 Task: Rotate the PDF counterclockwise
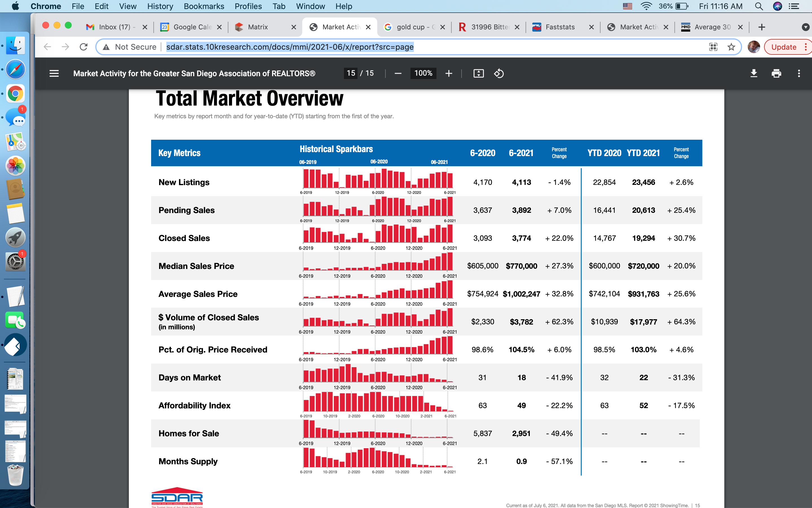(x=499, y=73)
